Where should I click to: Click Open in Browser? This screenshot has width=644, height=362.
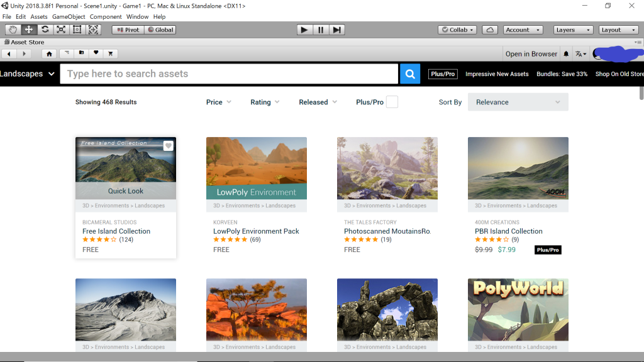531,54
